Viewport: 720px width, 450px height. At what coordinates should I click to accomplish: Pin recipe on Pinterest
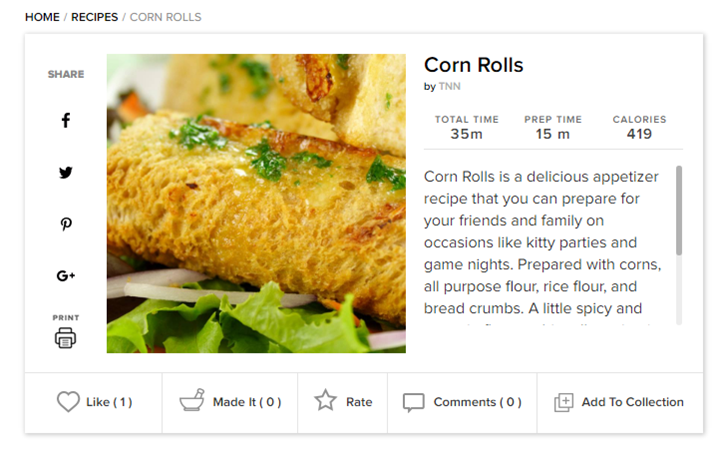coord(66,224)
